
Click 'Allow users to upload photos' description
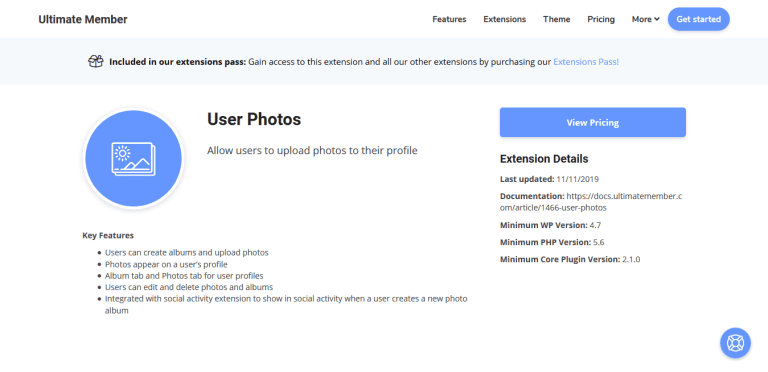click(312, 150)
